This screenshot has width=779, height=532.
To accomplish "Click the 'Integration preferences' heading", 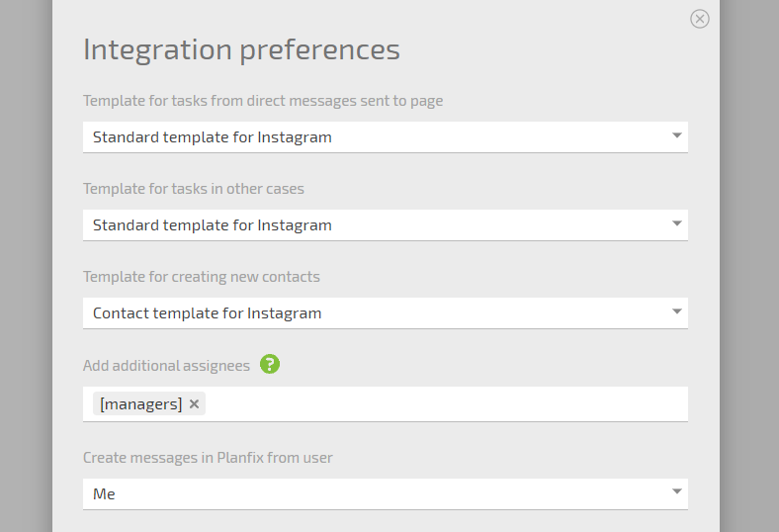I will (x=241, y=50).
